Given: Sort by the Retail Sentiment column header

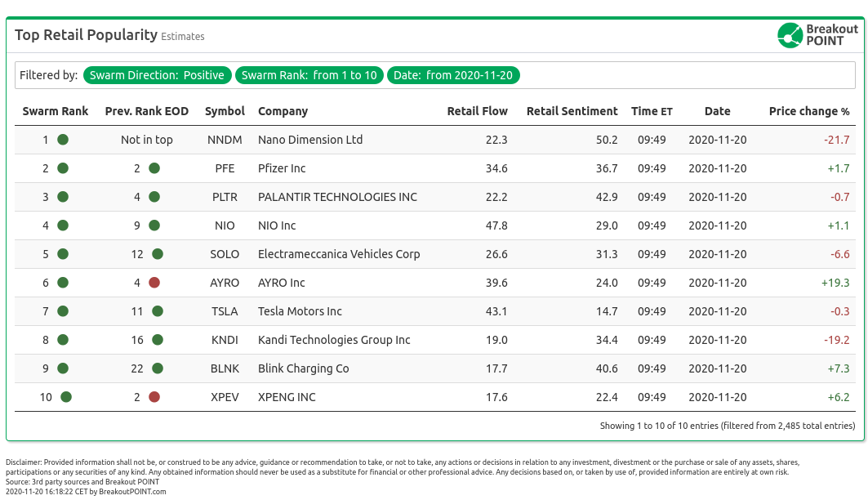Looking at the screenshot, I should coord(572,111).
